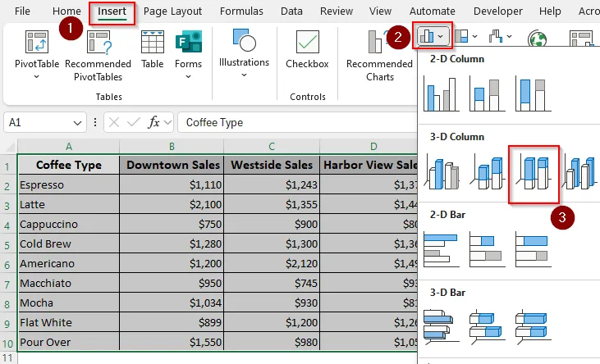Select the Espresso cell
Screen dimensions: 600x364
[x=69, y=184]
